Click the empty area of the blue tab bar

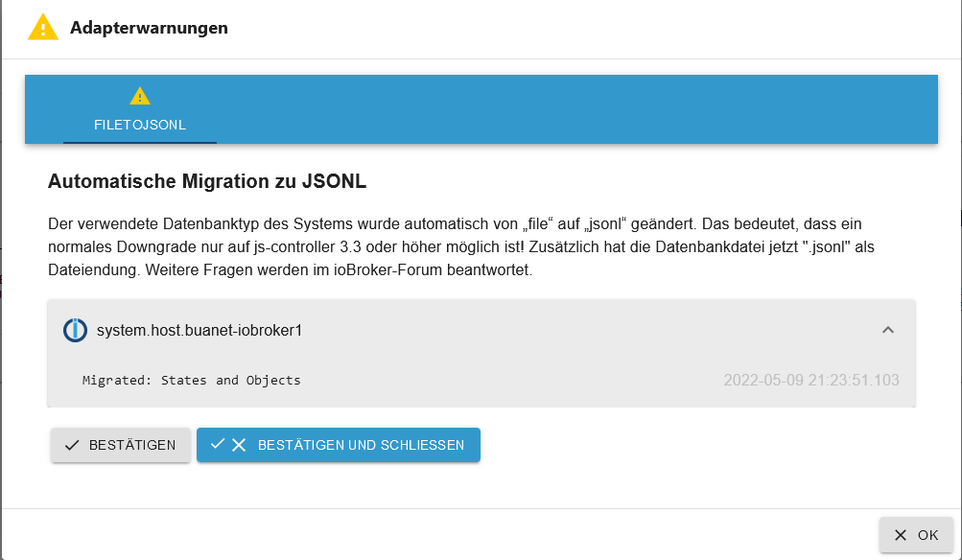point(575,109)
